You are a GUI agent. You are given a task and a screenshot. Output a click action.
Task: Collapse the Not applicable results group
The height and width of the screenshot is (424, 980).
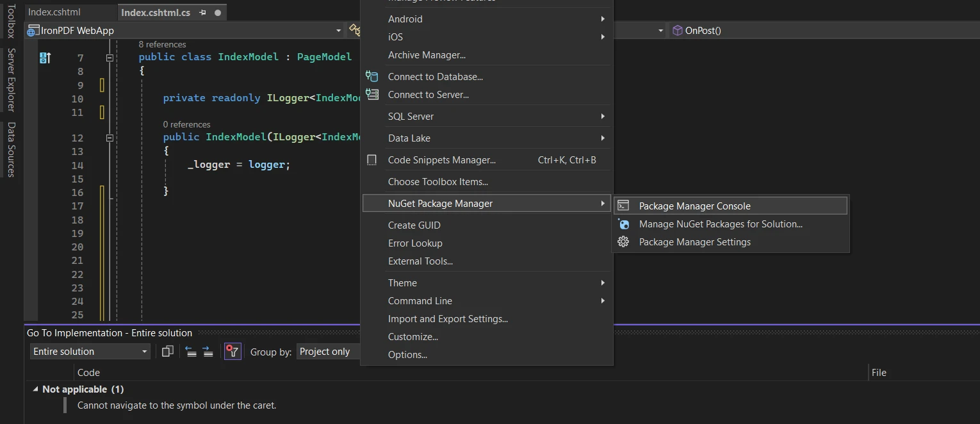tap(35, 389)
